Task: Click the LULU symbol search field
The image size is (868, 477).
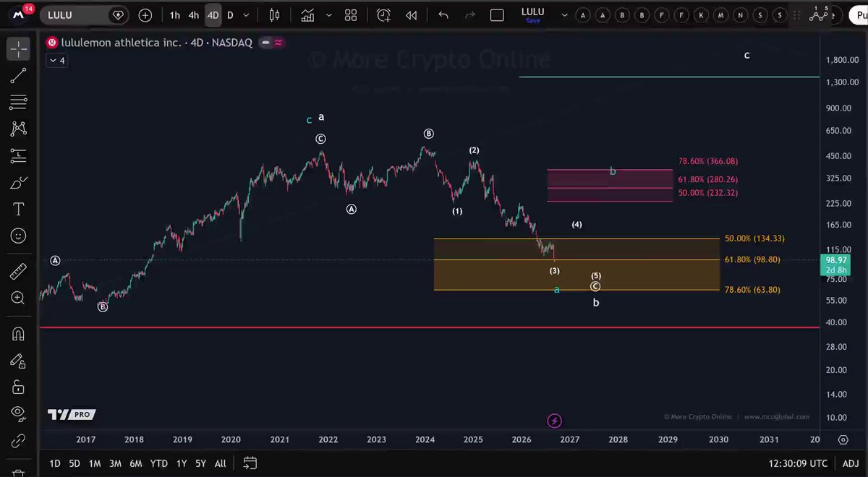Action: 85,15
